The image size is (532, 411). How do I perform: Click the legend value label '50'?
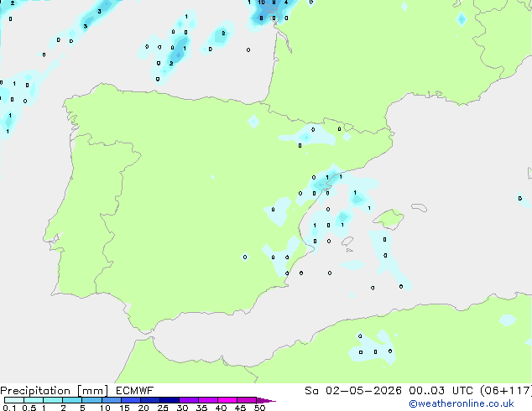tap(259, 408)
